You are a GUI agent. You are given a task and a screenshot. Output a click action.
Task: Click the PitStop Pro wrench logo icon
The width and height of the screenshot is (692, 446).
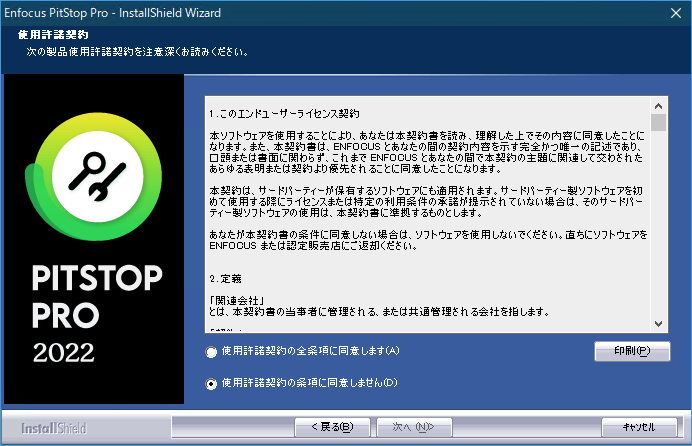(94, 176)
